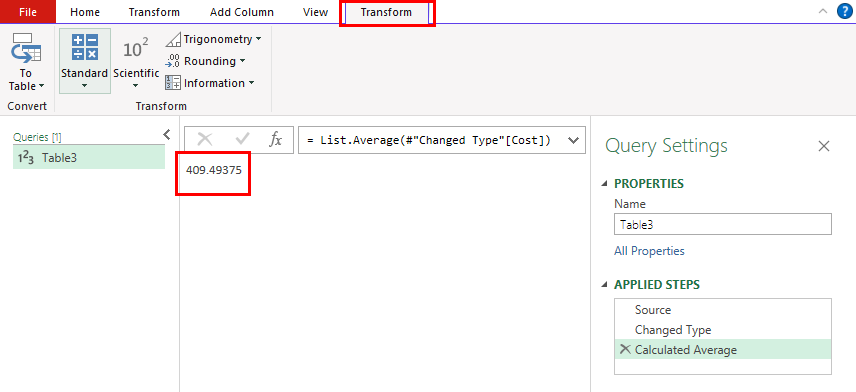This screenshot has height=392, width=856.
Task: Open the To Table dropdown arrow
Action: point(41,86)
